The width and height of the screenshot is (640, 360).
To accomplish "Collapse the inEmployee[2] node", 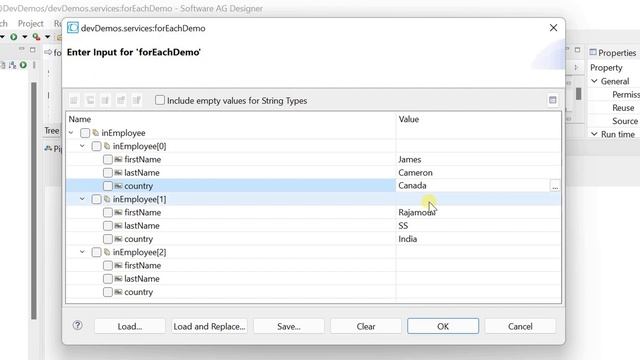I will [x=82, y=252].
